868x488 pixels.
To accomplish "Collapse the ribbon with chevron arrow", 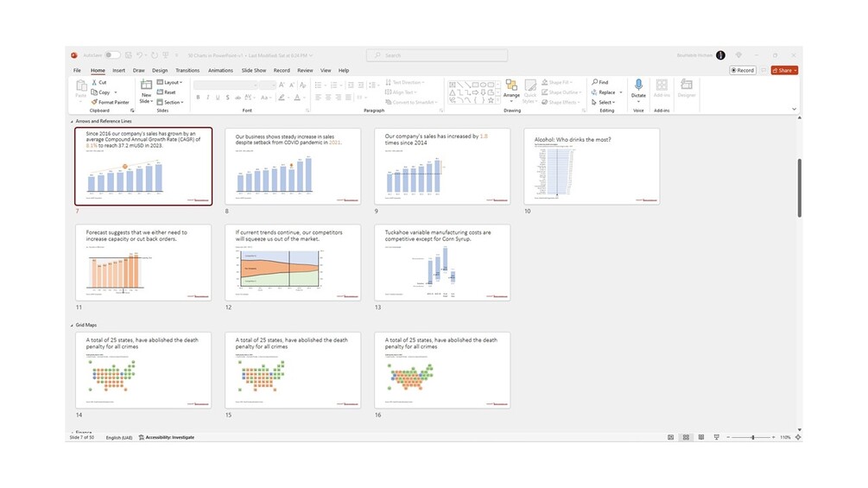I will [794, 110].
